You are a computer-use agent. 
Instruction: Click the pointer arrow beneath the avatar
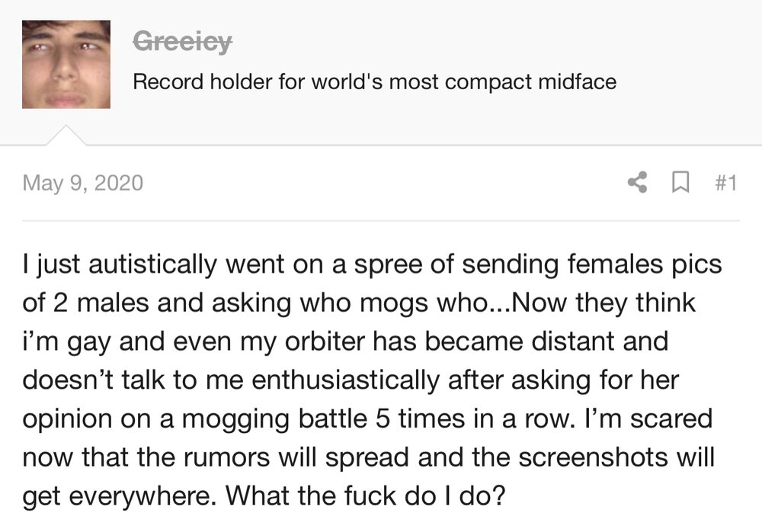[x=66, y=135]
